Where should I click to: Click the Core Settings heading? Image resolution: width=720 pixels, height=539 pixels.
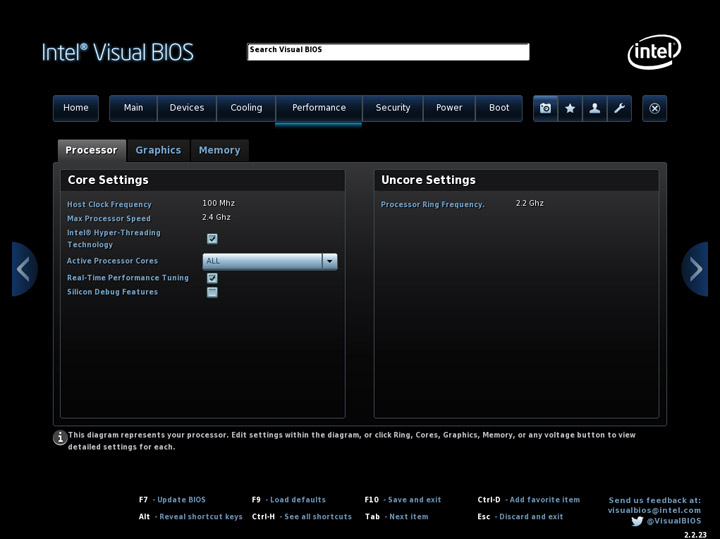108,180
